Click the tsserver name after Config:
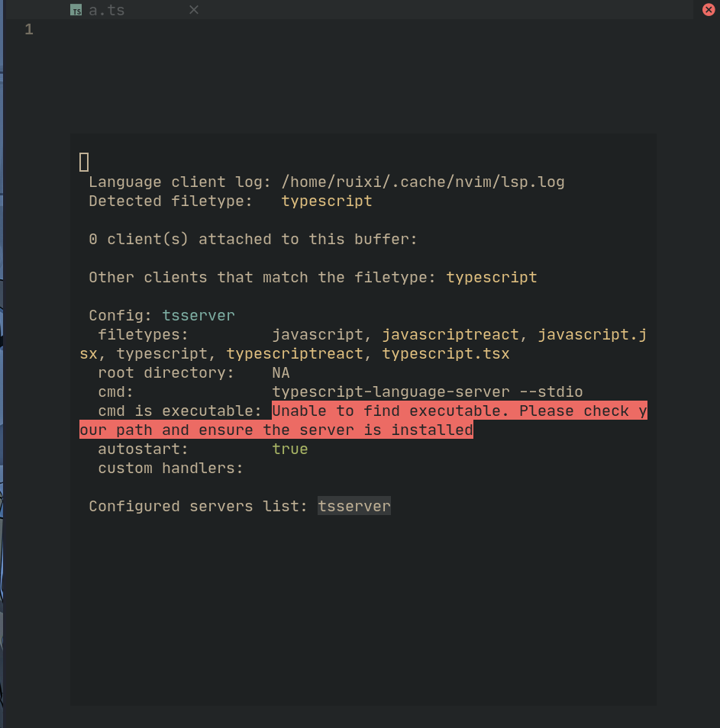The image size is (720, 728). tap(199, 315)
